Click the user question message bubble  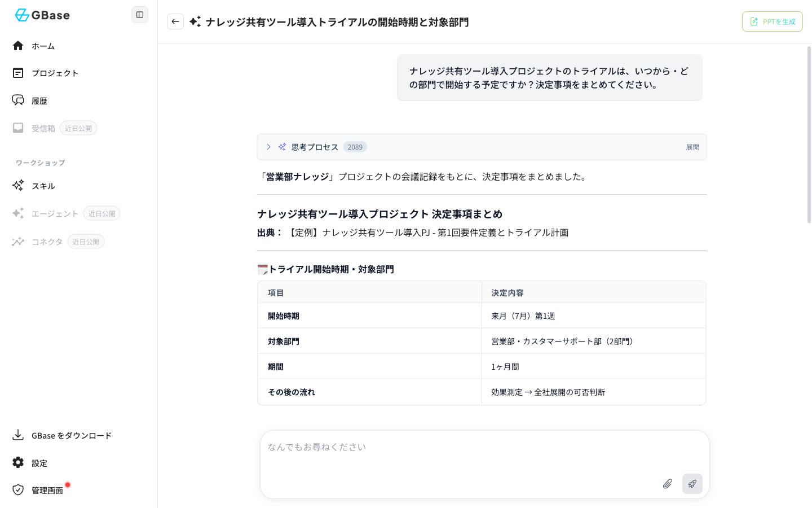550,78
